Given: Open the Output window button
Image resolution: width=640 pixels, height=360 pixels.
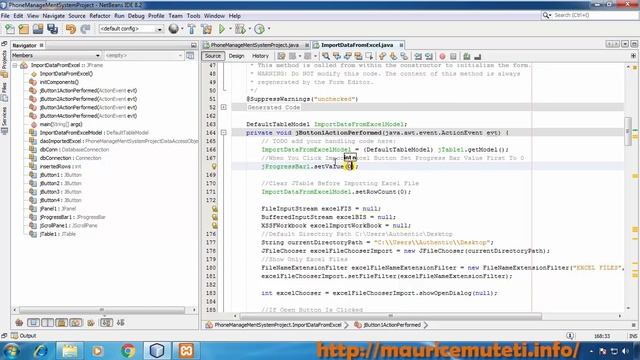Looking at the screenshot, I should point(24,336).
